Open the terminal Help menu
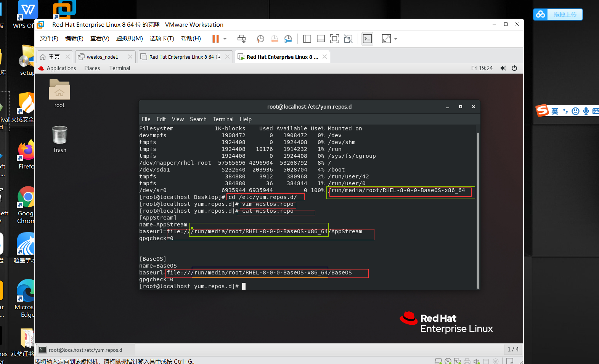Image resolution: width=599 pixels, height=364 pixels. pyautogui.click(x=246, y=119)
